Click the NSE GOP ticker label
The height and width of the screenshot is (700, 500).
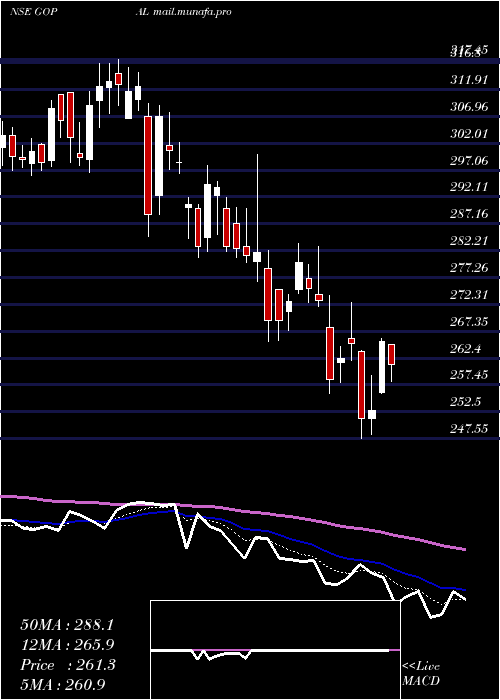coord(33,12)
